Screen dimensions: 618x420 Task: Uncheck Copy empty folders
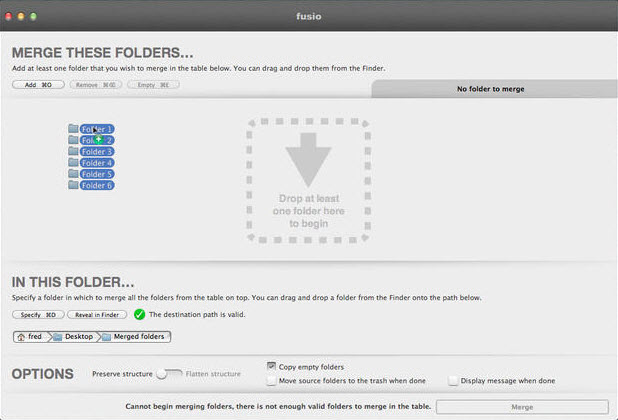(271, 367)
